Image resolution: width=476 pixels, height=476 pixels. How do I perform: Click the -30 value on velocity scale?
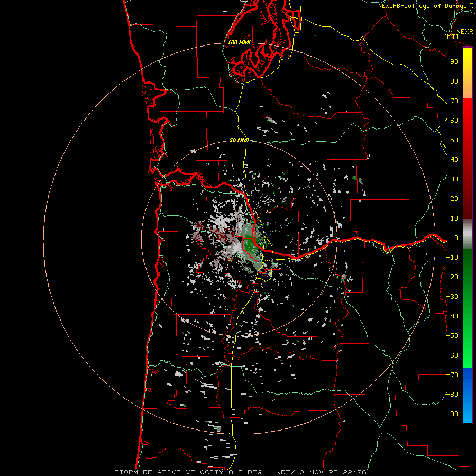pos(452,297)
